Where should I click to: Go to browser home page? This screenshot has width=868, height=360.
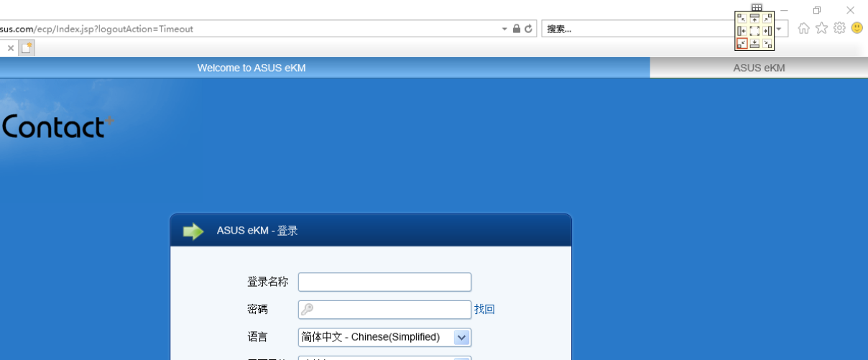(803, 28)
